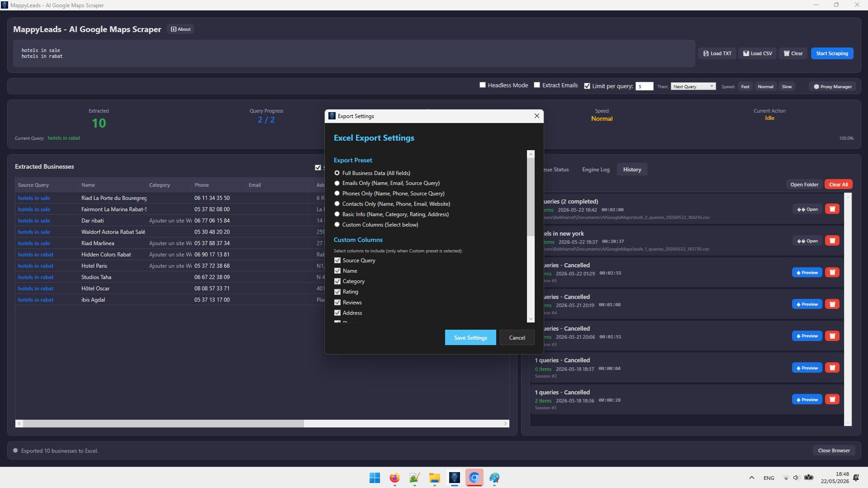868x488 pixels.
Task: Switch to the History tab
Action: pos(632,170)
